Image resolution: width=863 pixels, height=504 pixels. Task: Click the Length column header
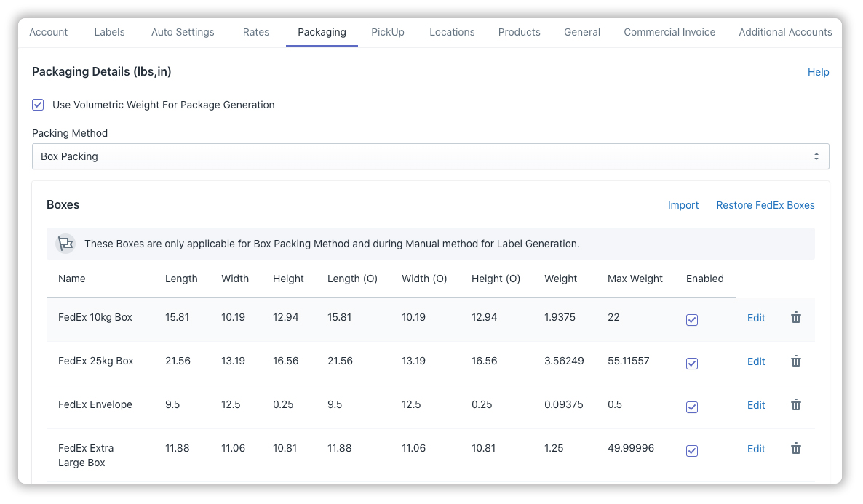(181, 279)
